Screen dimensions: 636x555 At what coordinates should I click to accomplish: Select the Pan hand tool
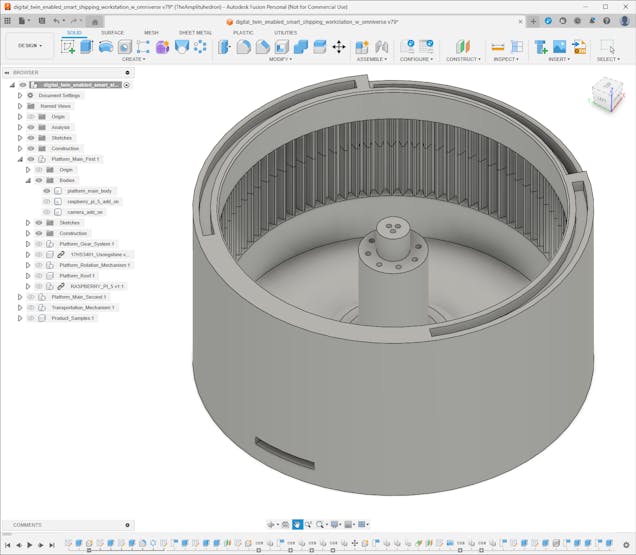coord(298,524)
